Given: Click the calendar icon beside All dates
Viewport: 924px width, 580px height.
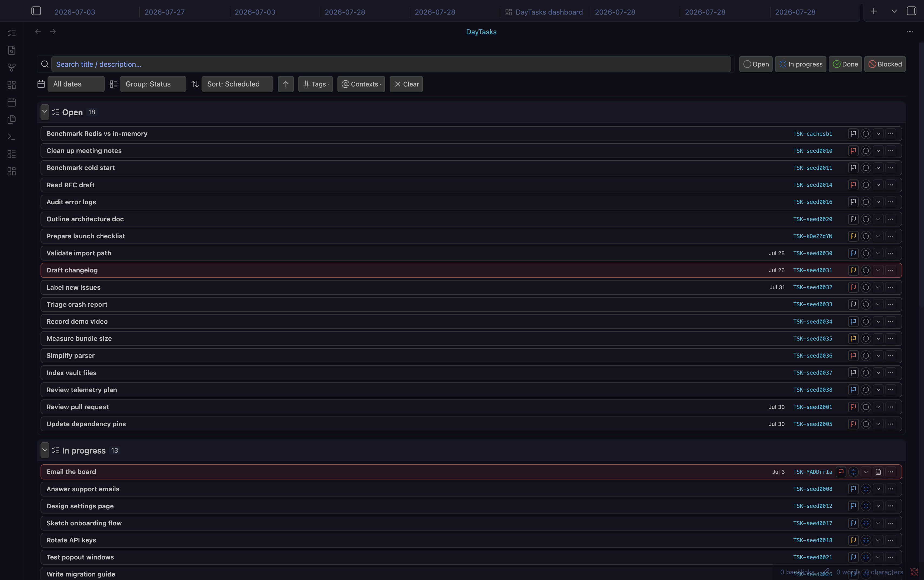Looking at the screenshot, I should click(x=41, y=84).
